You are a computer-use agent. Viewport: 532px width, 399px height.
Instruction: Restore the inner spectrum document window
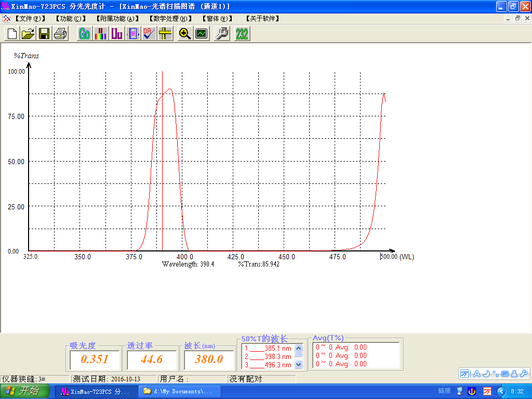pos(517,19)
